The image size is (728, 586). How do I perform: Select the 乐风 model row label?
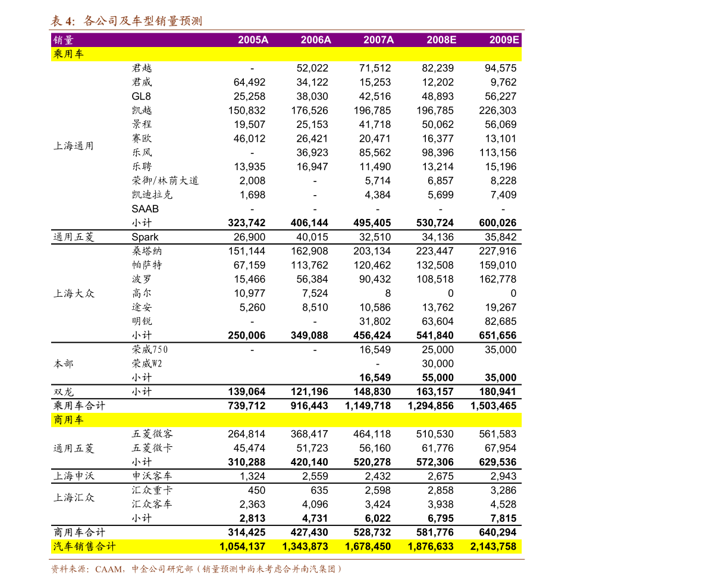pos(142,153)
